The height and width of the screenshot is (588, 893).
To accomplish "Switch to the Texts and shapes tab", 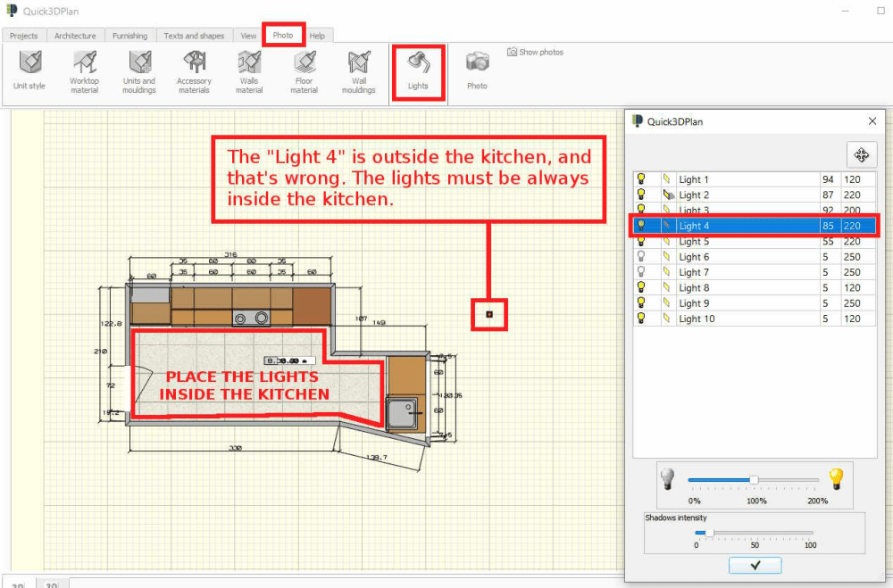I will 195,36.
